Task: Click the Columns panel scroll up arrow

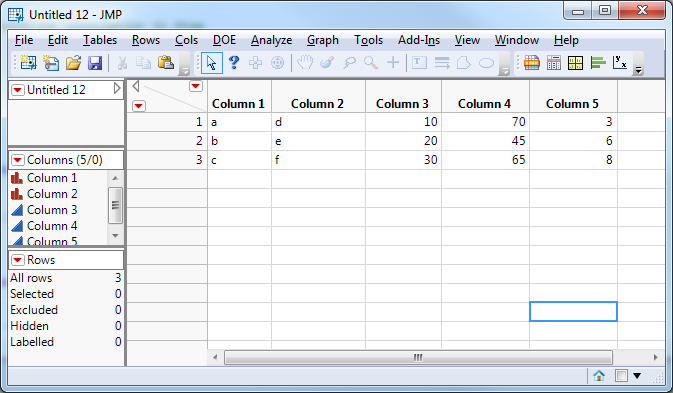Action: click(x=115, y=178)
